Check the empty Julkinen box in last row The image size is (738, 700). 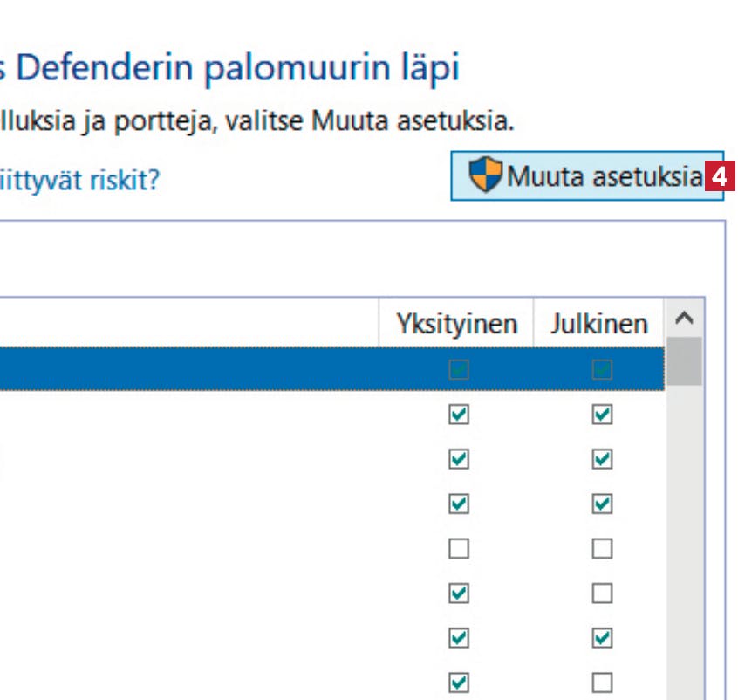click(602, 683)
